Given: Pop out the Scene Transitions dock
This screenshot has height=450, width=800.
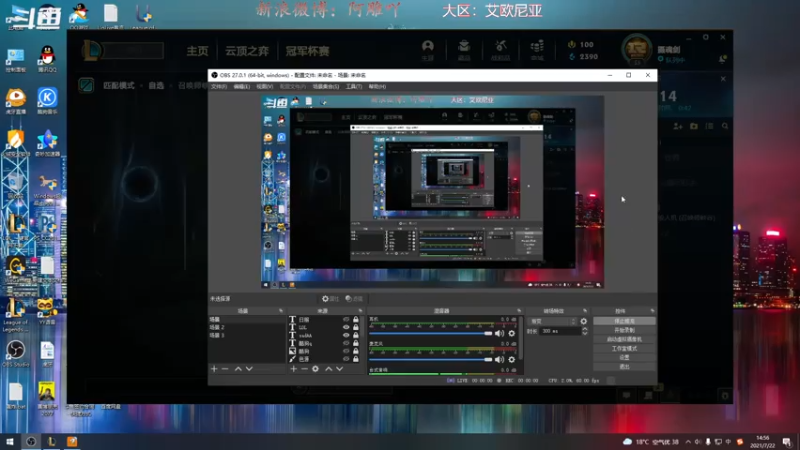Looking at the screenshot, I should coord(585,311).
